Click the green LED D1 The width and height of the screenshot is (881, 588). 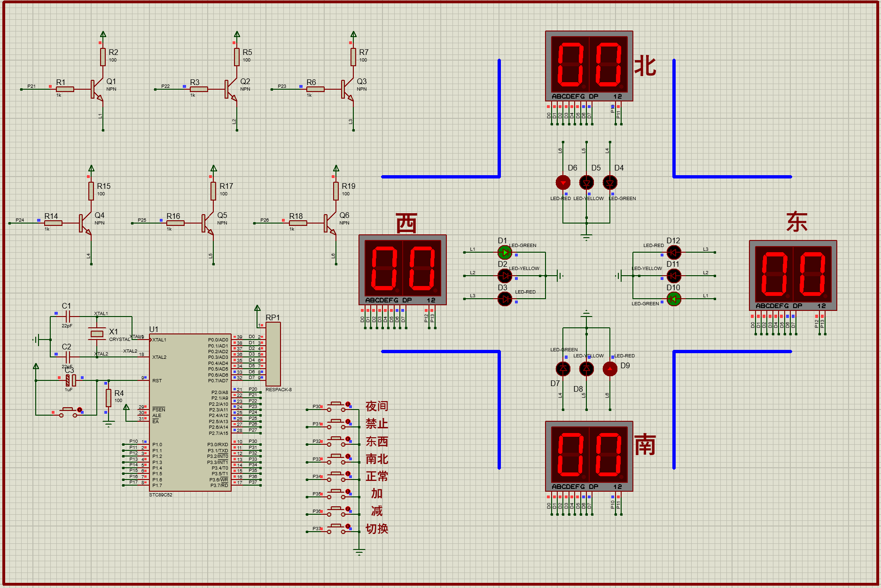[505, 252]
